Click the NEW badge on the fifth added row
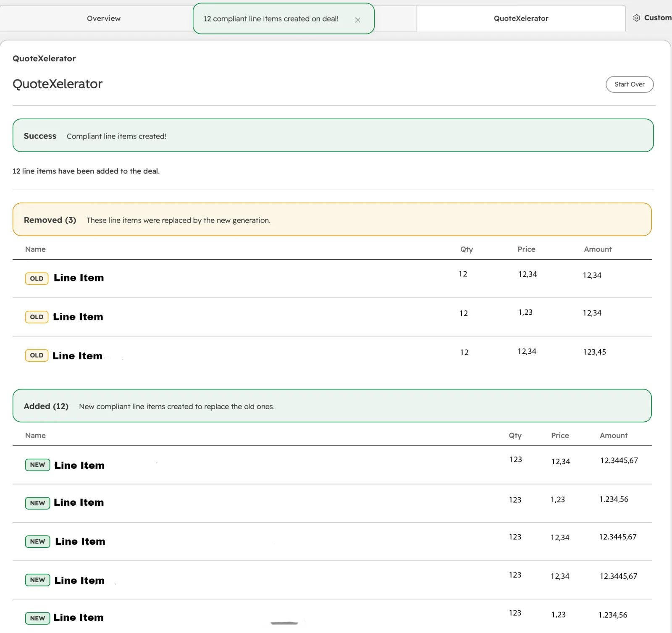Viewport: 672px width, 633px height. pyautogui.click(x=37, y=618)
